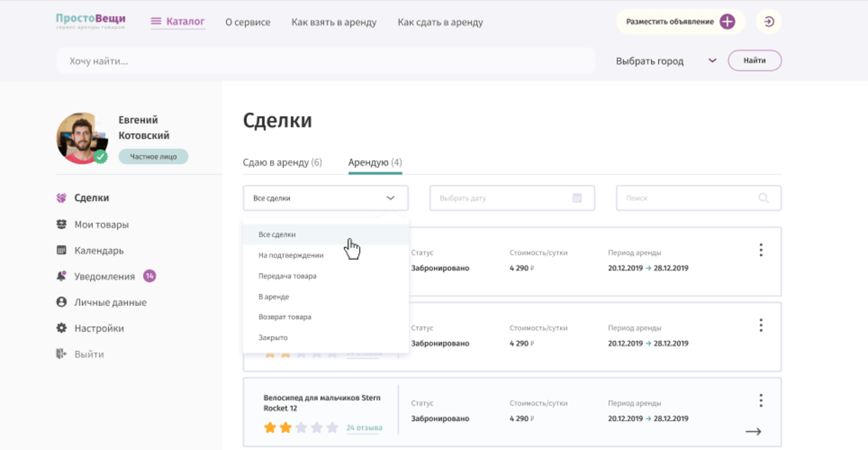Focus the Поиск deals search field
The width and height of the screenshot is (868, 450).
click(x=699, y=198)
